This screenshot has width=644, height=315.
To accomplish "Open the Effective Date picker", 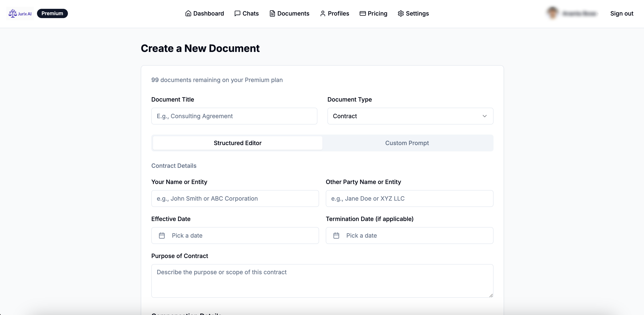I will pos(235,236).
